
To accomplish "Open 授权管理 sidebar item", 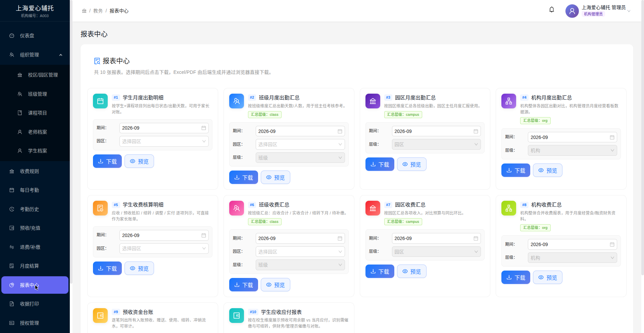I will 35,323.
